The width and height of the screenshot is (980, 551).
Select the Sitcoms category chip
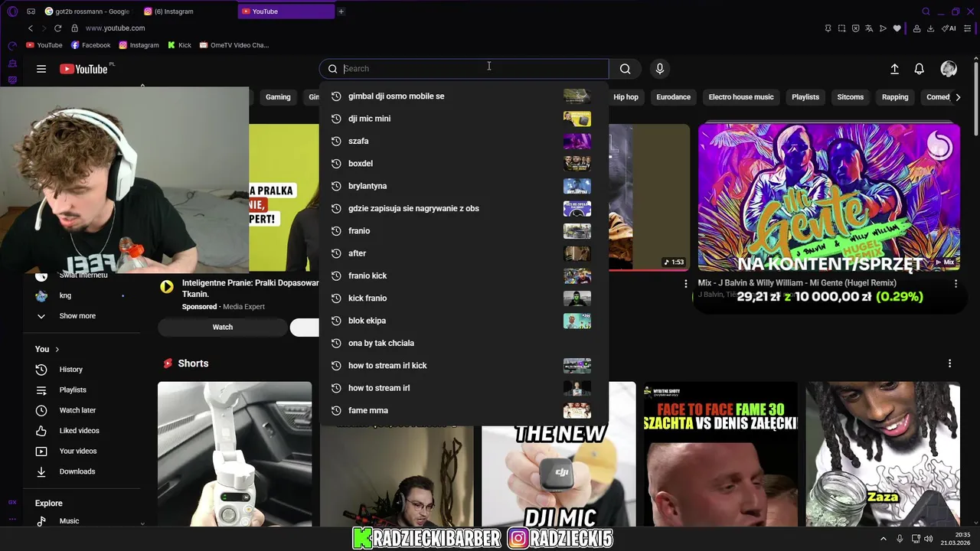point(851,97)
